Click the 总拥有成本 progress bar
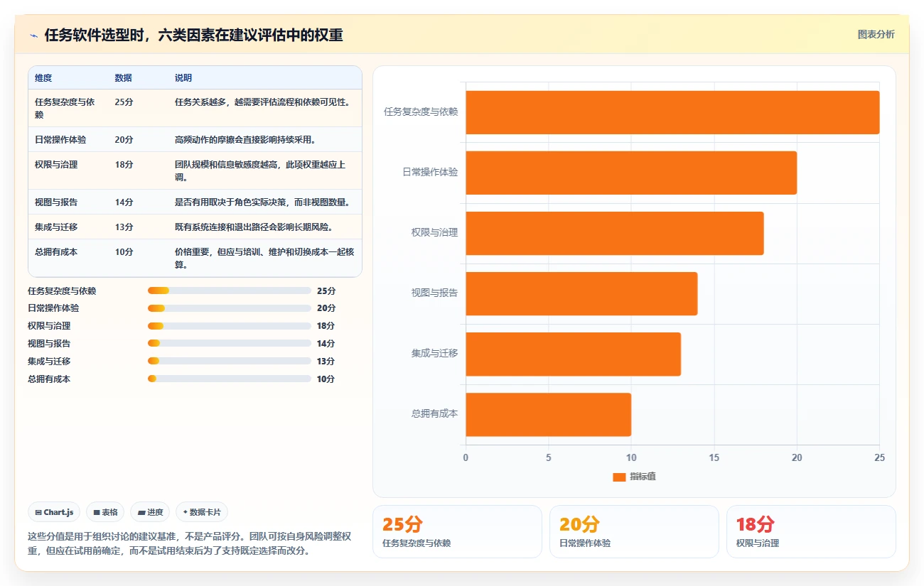 tap(230, 379)
